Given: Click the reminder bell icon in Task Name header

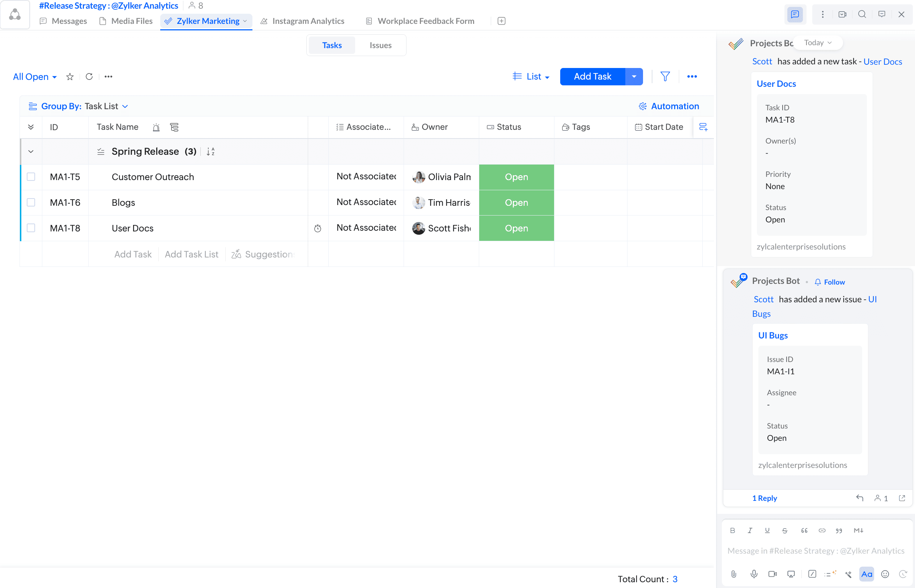Looking at the screenshot, I should click(x=156, y=127).
